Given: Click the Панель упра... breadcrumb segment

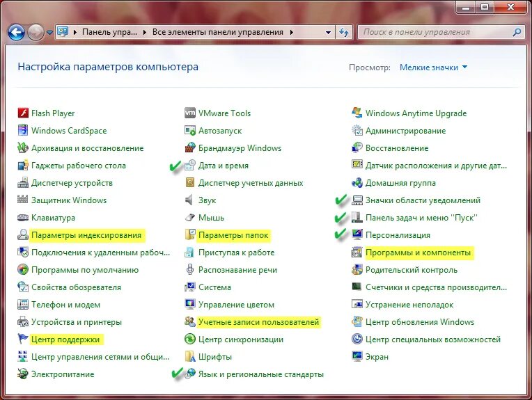Looking at the screenshot, I should point(109,32).
